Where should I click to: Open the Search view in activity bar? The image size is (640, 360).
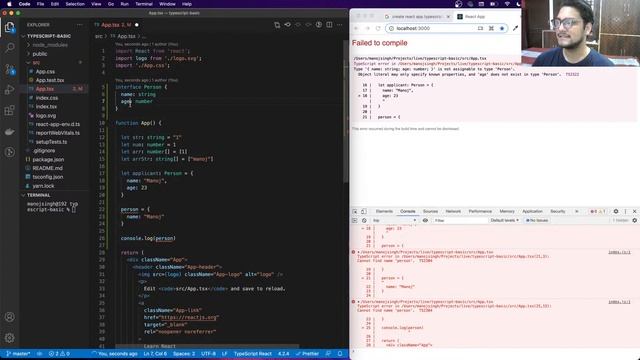point(9,48)
